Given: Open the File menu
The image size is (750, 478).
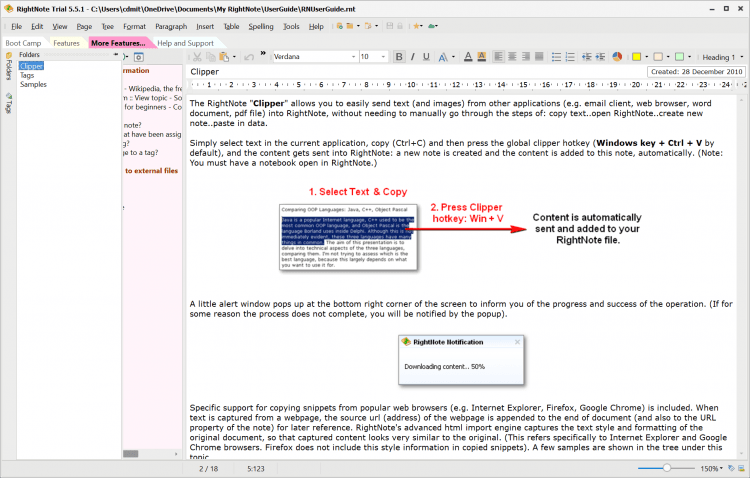Looking at the screenshot, I should pos(17,26).
